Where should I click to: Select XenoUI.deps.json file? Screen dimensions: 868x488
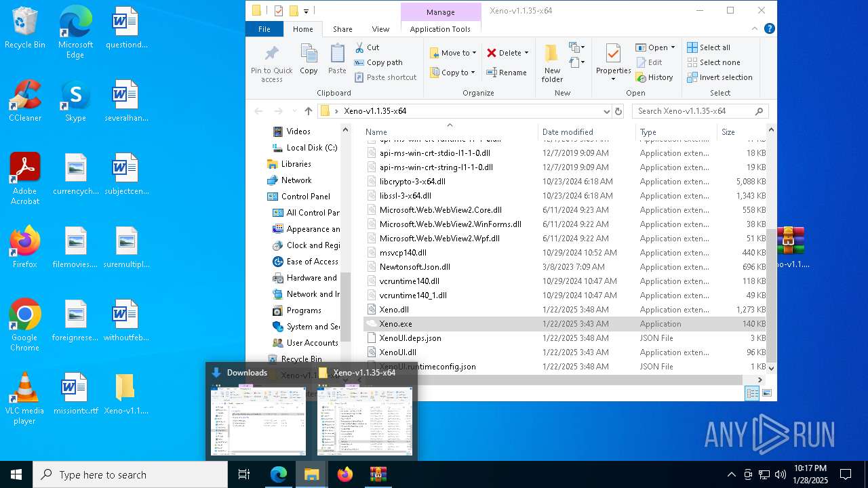click(x=566, y=338)
